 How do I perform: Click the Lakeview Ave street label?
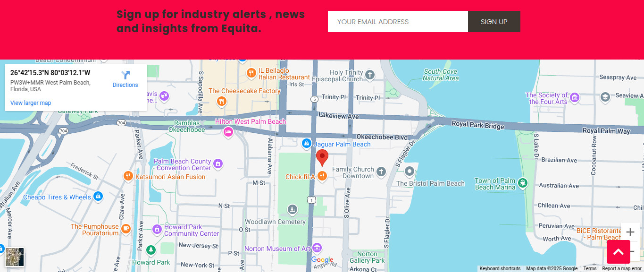coord(338,116)
